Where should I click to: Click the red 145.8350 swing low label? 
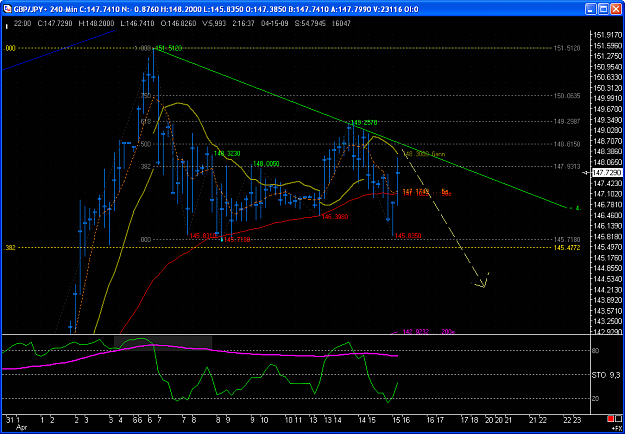click(x=408, y=236)
